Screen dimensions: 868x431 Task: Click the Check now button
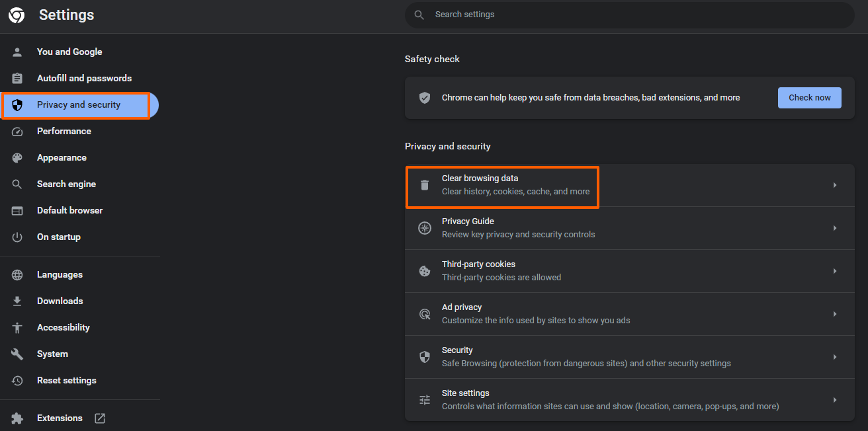[809, 97]
